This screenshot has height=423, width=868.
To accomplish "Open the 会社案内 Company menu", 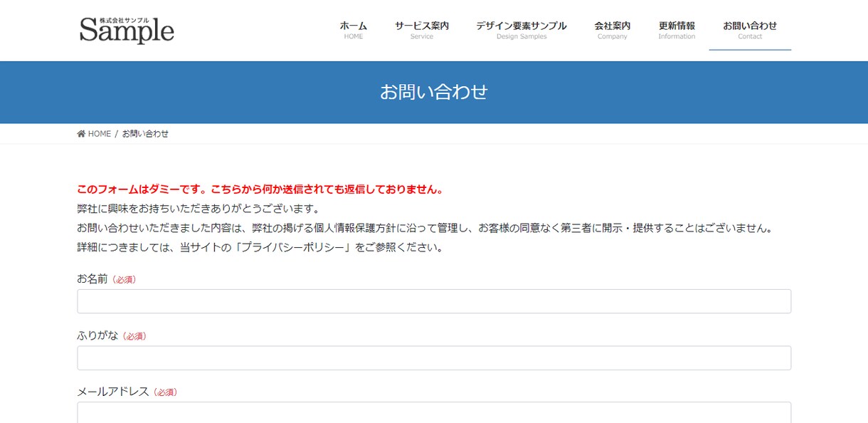I will [x=613, y=30].
